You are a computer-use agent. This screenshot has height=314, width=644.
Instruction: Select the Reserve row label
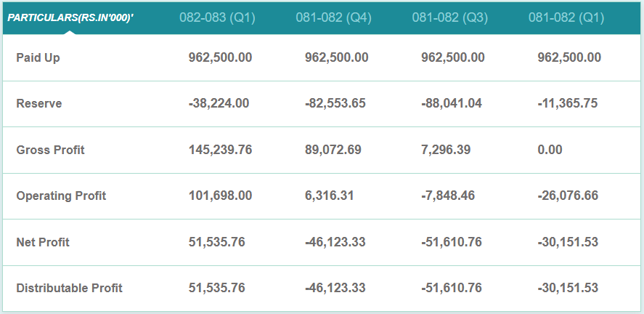39,103
